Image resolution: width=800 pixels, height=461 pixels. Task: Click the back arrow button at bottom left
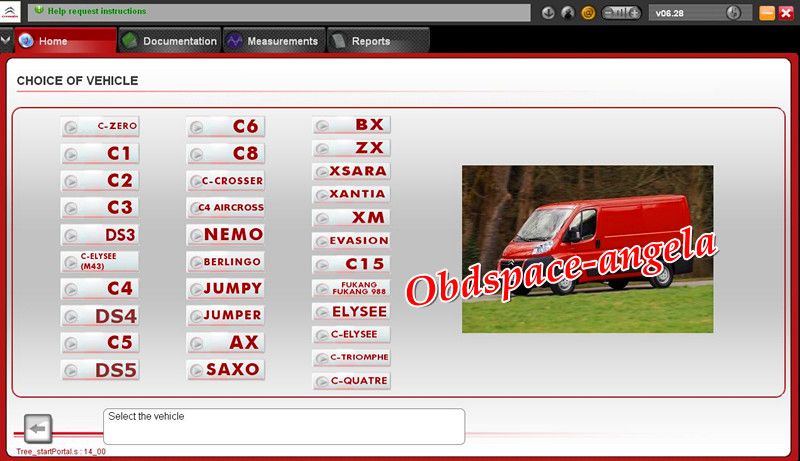(x=38, y=429)
